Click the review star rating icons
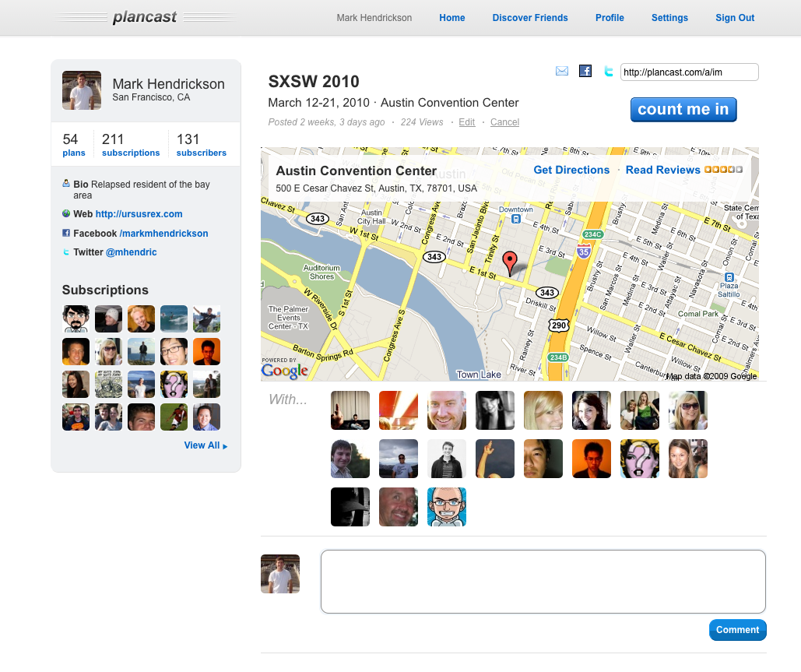Screen dimensions: 801x672 (x=723, y=170)
